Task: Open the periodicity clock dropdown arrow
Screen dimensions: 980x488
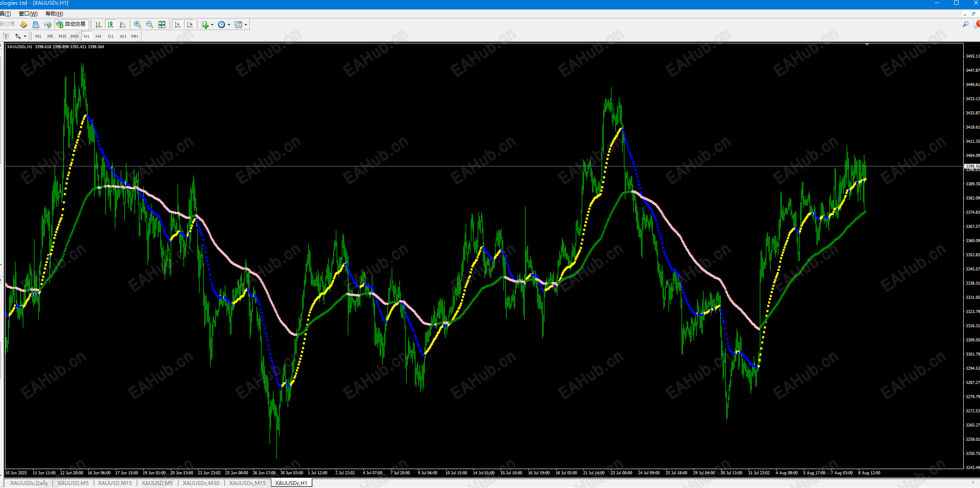Action: [x=229, y=25]
